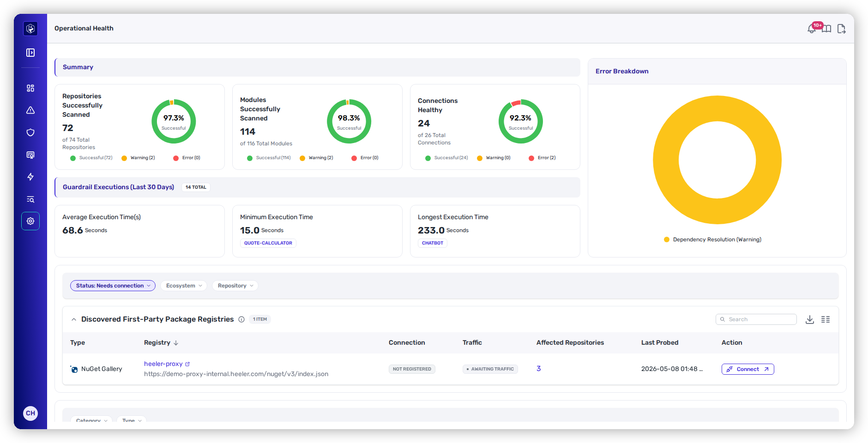Viewport: 868px width, 443px height.
Task: Open the Type filter dropdown
Action: coord(132,420)
